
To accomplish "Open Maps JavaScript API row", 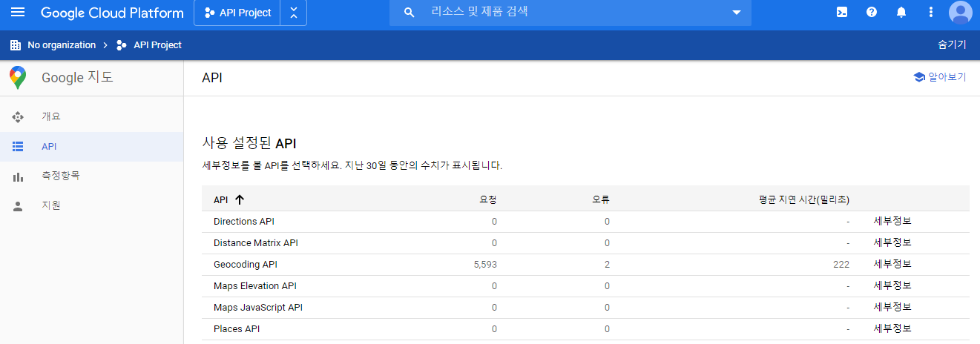I will (585, 308).
